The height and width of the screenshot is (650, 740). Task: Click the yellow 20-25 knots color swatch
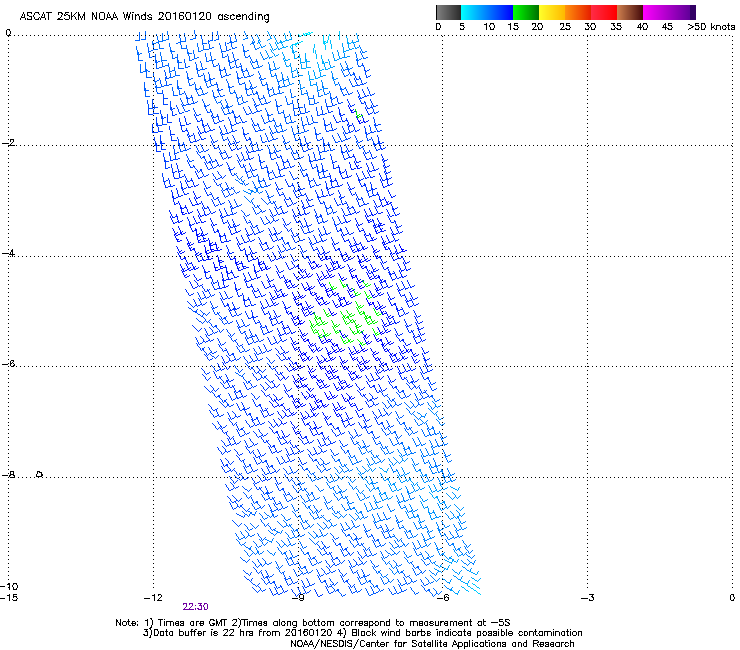coord(552,12)
